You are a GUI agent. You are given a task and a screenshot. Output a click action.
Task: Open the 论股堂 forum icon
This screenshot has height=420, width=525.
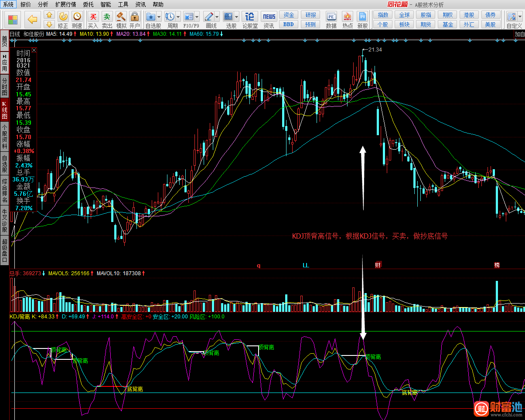point(250,17)
